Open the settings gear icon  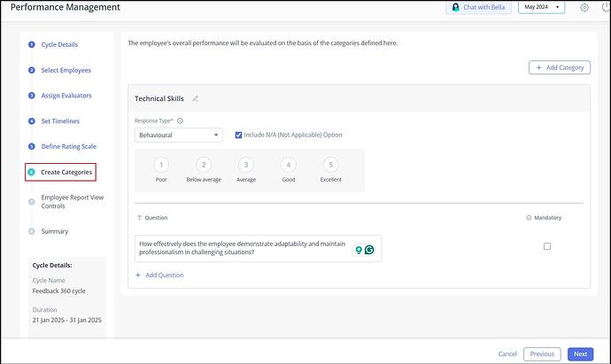[584, 7]
